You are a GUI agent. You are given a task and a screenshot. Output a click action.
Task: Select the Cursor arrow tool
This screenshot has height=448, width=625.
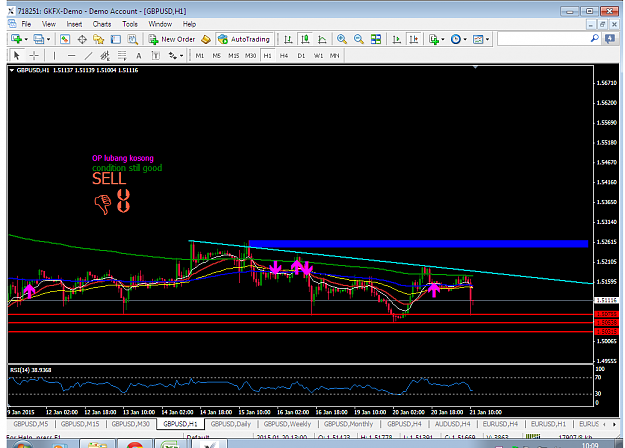17,56
